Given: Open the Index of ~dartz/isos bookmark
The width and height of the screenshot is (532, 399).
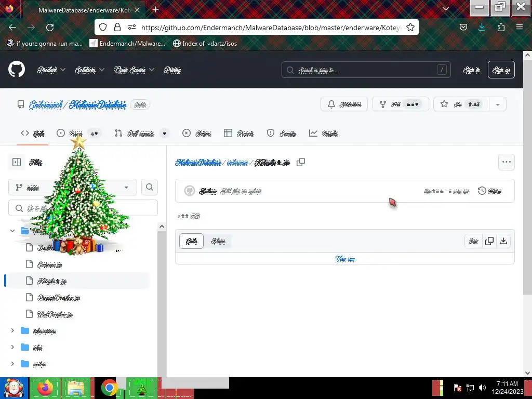Looking at the screenshot, I should [205, 44].
